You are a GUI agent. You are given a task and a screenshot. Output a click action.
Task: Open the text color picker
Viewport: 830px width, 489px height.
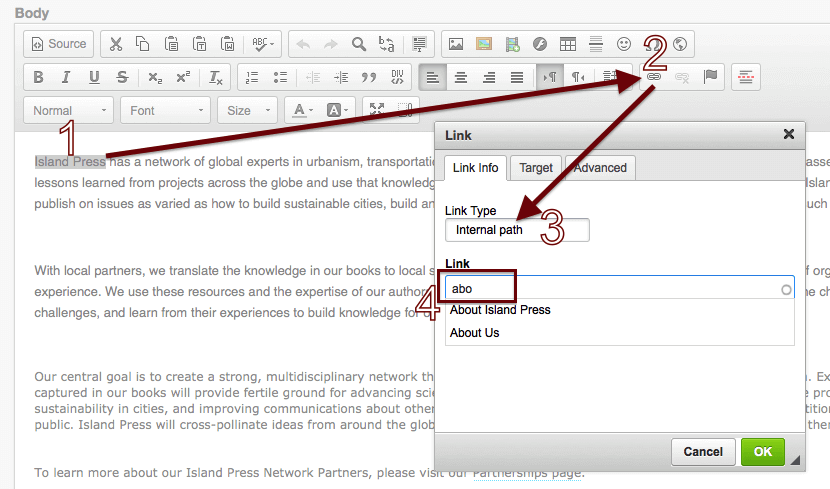pyautogui.click(x=302, y=110)
